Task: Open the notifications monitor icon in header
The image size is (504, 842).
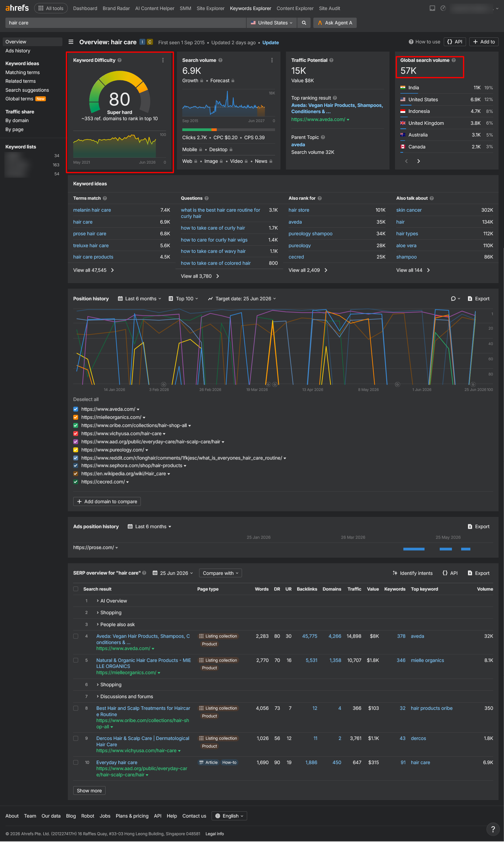Action: pos(432,8)
